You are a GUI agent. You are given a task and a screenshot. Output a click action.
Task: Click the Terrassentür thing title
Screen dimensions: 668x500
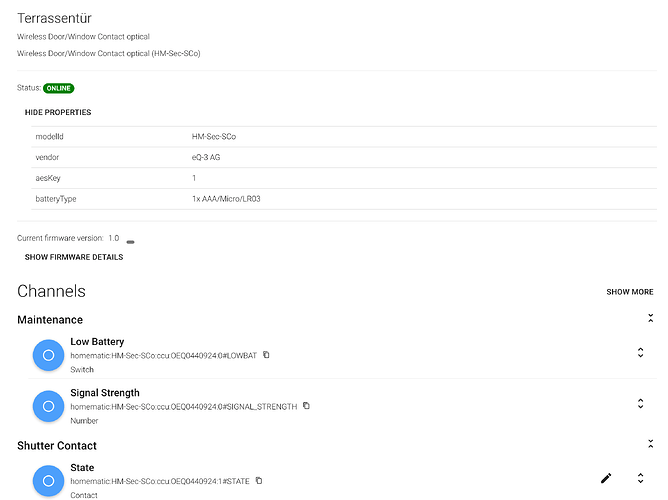56,17
